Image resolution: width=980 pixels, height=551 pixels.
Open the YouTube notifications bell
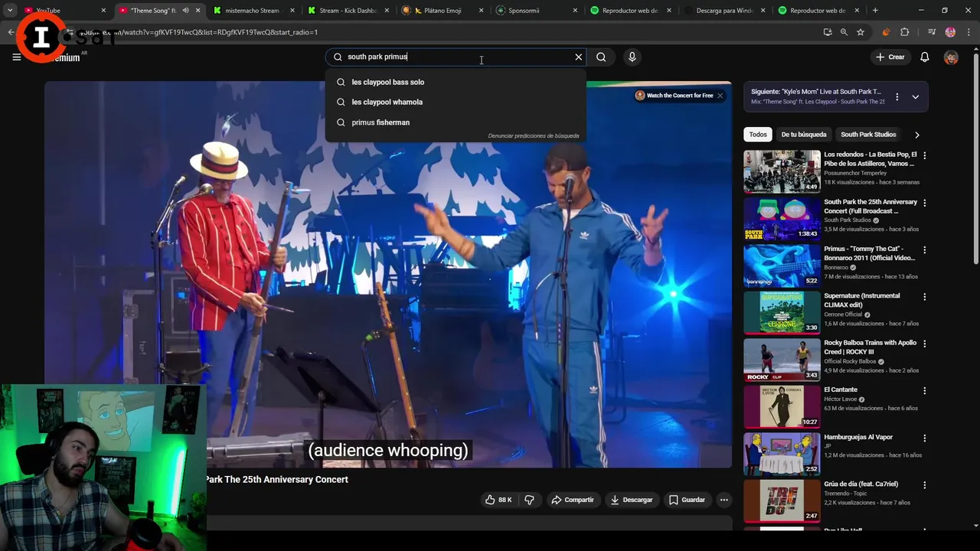tap(924, 57)
